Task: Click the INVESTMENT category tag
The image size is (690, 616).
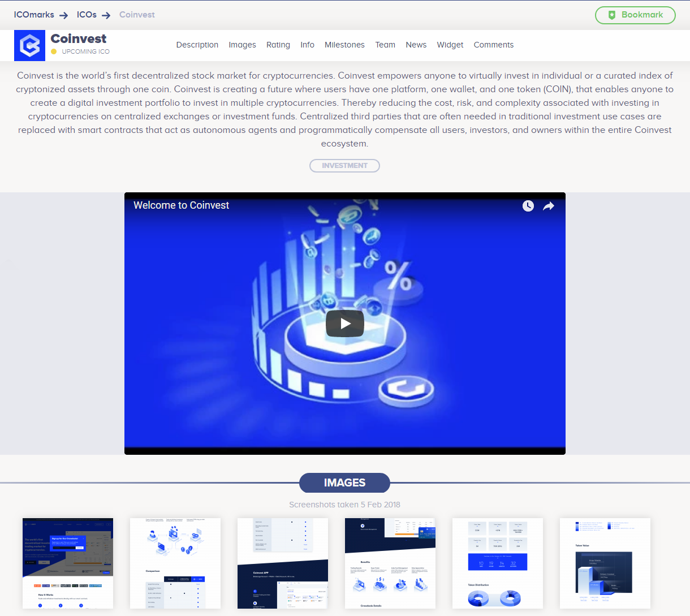Action: pos(344,166)
